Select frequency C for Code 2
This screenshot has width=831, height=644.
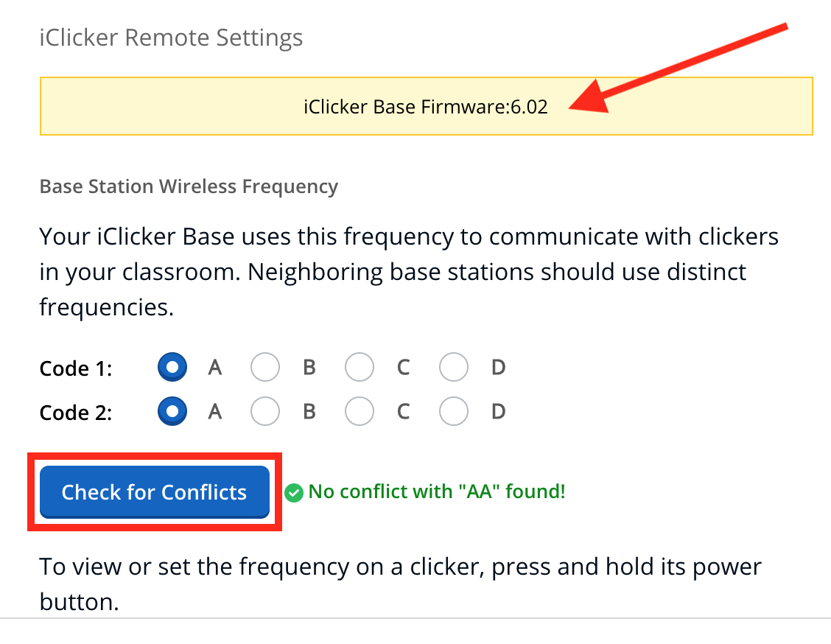[360, 411]
